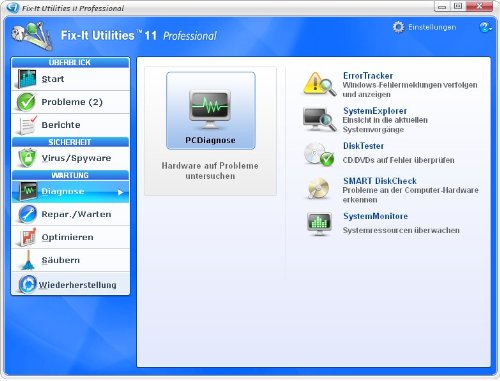Click the WARTUNG section header
Screen dimensions: 500x381
click(70, 175)
